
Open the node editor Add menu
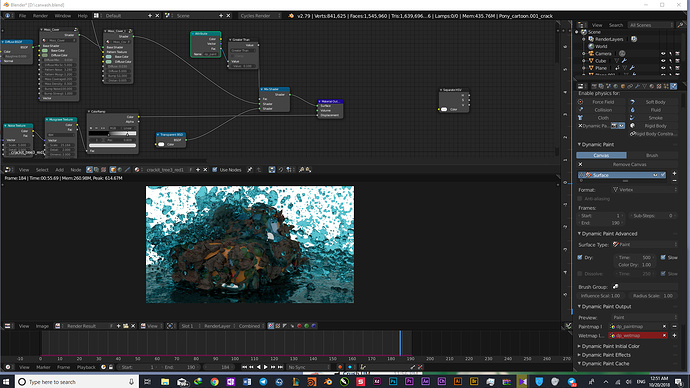pos(59,170)
